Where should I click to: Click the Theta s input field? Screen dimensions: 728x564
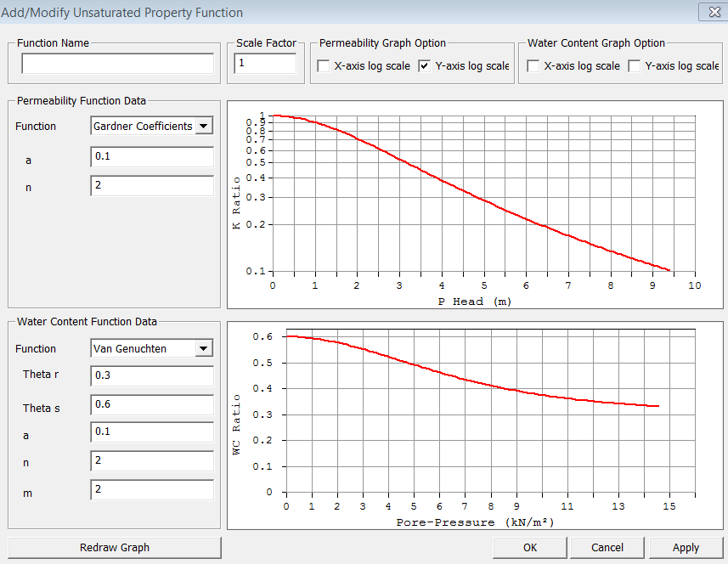click(x=152, y=405)
